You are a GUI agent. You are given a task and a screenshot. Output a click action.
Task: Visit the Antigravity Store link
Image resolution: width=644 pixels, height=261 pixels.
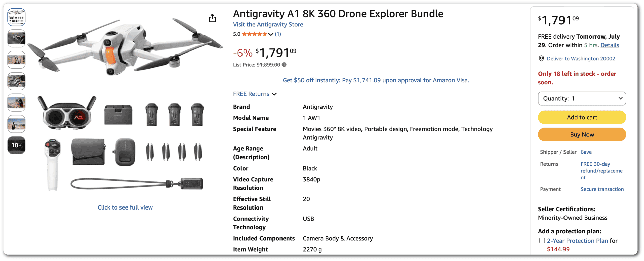[x=268, y=24]
